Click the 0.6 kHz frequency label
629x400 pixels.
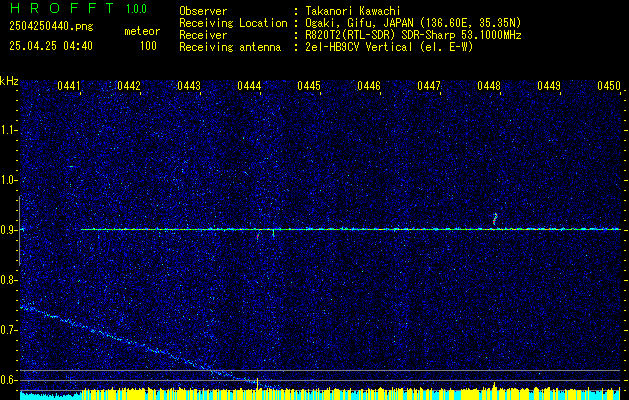coord(7,380)
